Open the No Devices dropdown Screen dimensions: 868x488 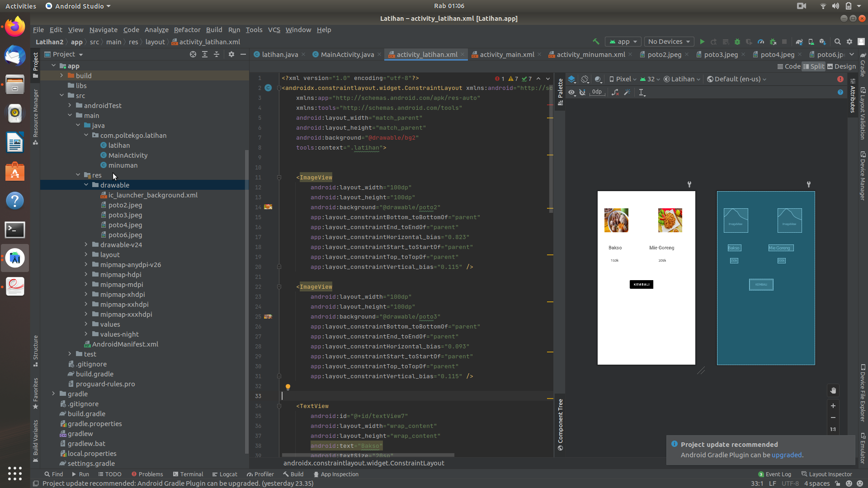(x=669, y=42)
